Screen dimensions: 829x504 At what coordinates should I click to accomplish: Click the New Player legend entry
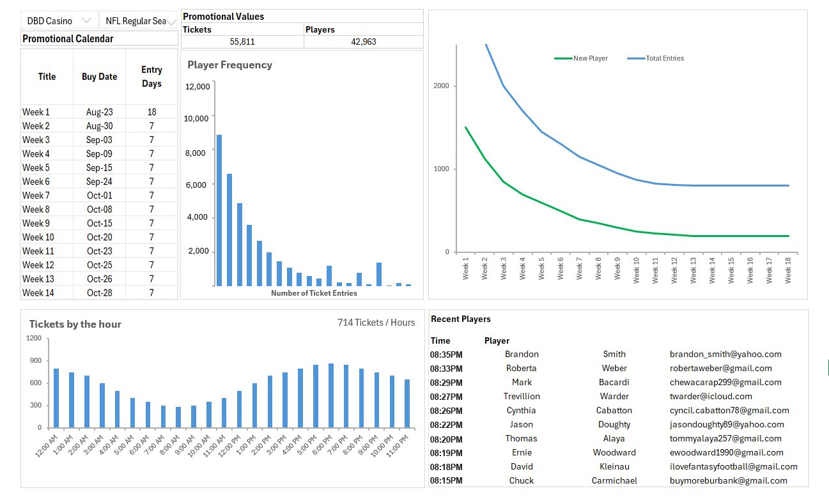click(x=582, y=58)
